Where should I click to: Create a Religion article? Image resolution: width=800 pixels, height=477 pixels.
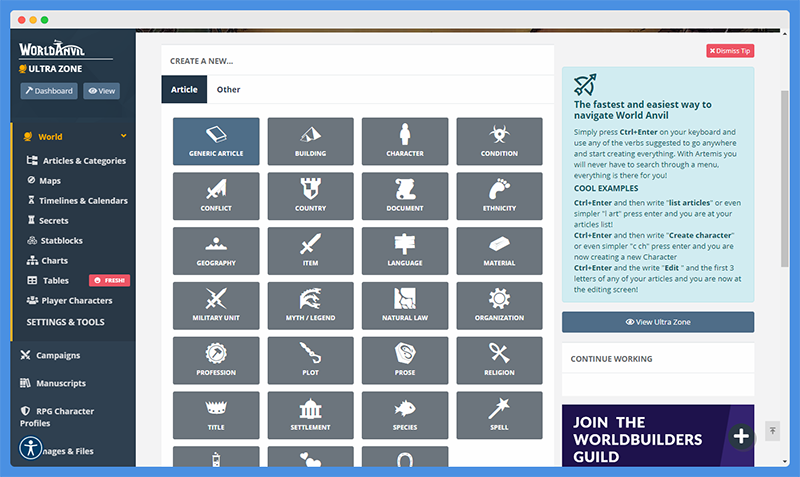click(x=499, y=360)
